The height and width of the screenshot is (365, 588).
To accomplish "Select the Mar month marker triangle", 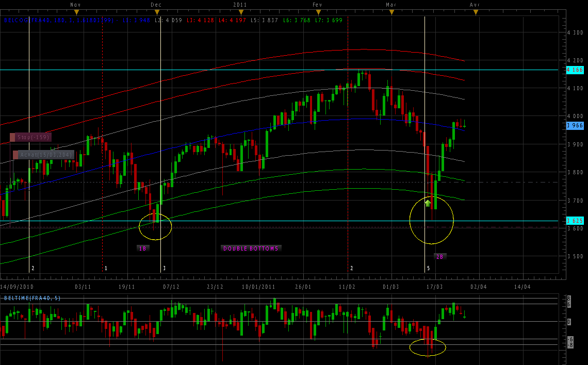I will [391, 12].
